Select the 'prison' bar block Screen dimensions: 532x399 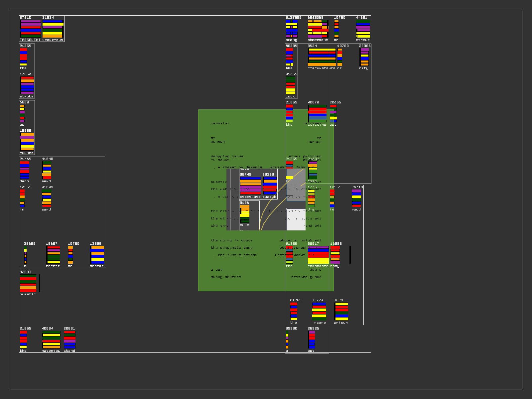click(341, 311)
